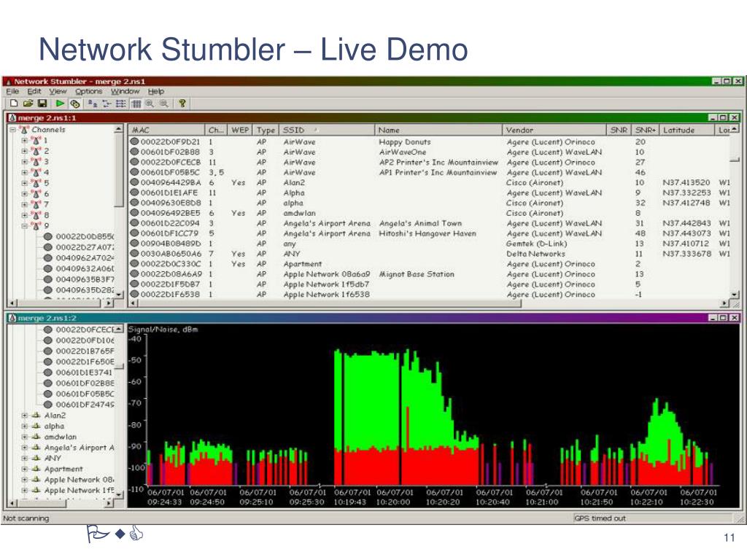Click scroll-down arrow of lower tree panel
Screen dimensions: 747x560
(x=119, y=495)
